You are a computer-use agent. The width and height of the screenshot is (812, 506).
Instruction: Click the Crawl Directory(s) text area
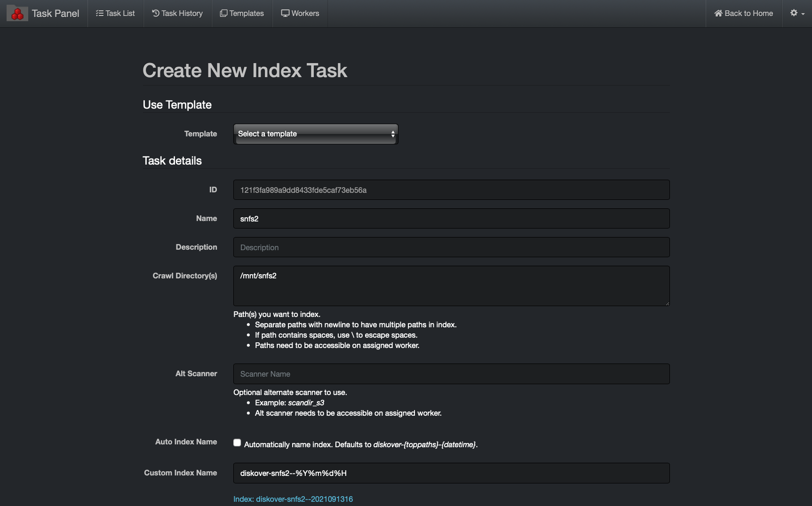[451, 285]
